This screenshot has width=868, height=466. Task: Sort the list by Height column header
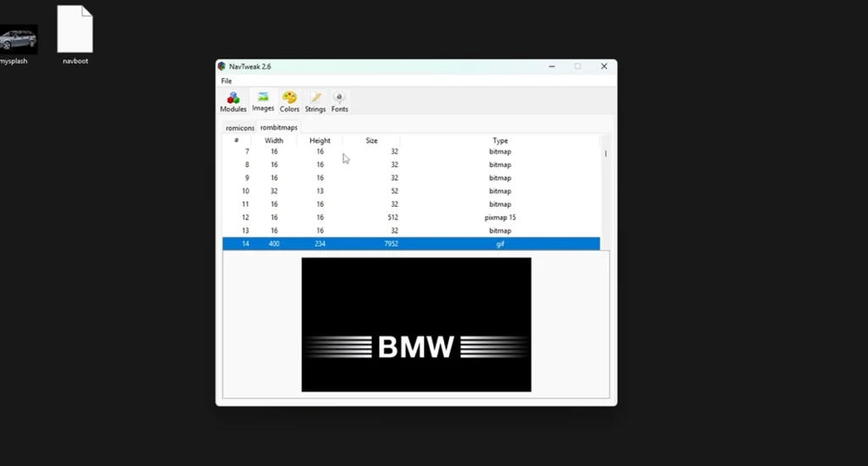[x=320, y=141]
